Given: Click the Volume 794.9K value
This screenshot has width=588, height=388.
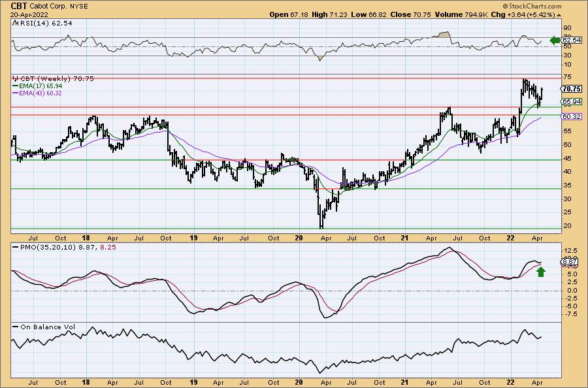Looking at the screenshot, I should (461, 14).
